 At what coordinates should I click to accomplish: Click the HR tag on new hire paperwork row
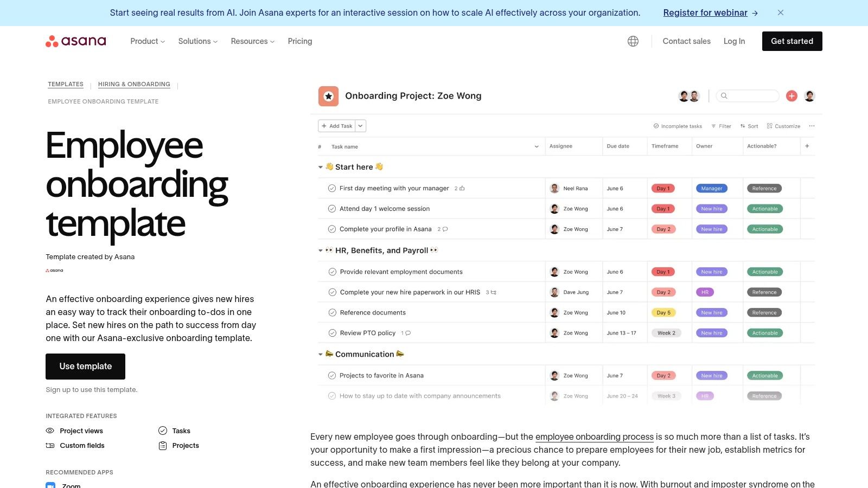[x=705, y=292]
